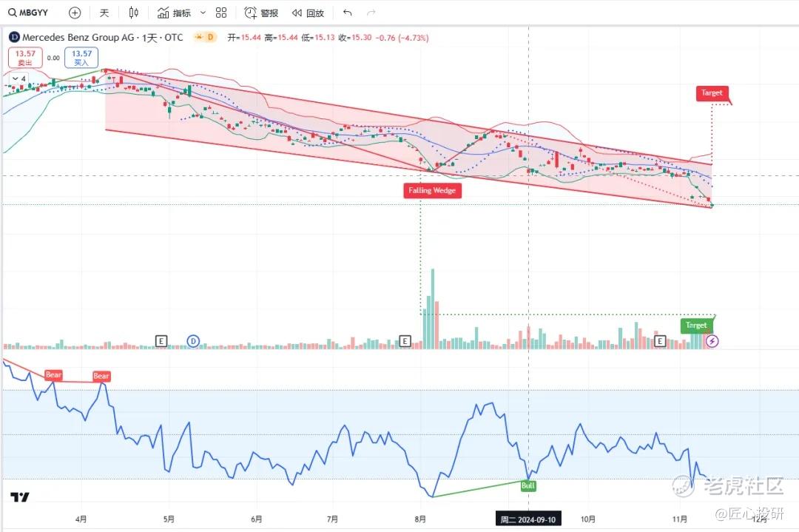Redo action with the redo arrow
The width and height of the screenshot is (799, 532).
pos(371,13)
